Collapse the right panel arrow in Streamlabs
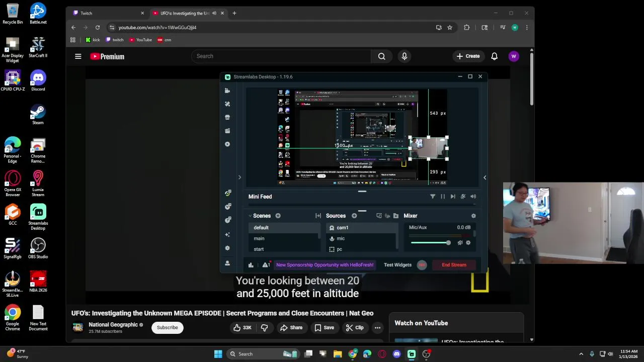 (x=485, y=177)
